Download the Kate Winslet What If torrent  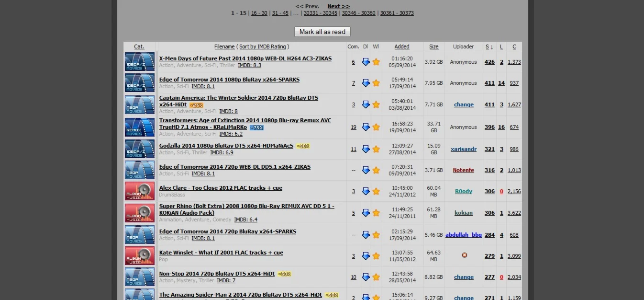click(x=366, y=256)
